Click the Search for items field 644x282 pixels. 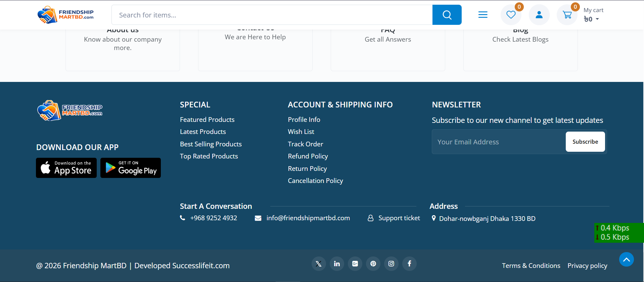click(272, 15)
